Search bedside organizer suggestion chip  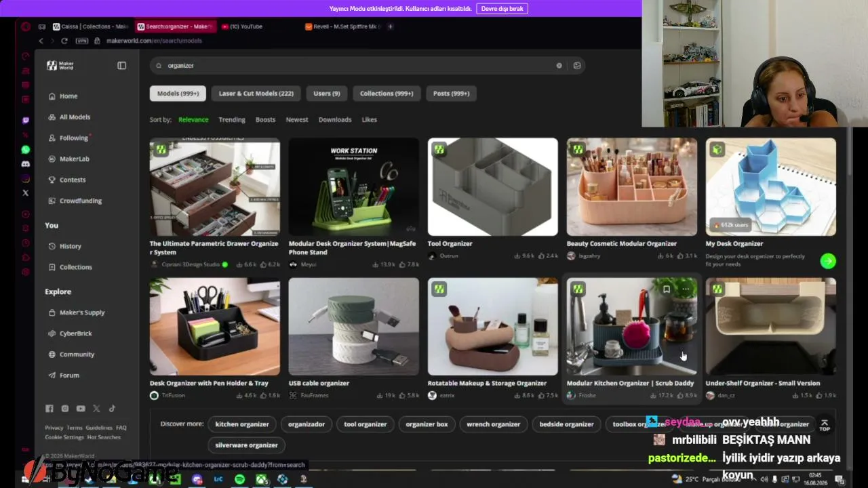coord(566,424)
